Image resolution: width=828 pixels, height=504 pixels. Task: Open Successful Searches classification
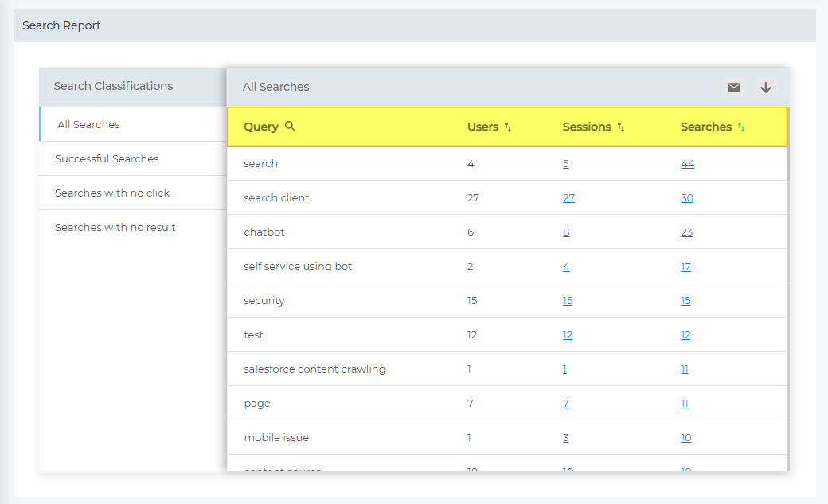click(107, 159)
